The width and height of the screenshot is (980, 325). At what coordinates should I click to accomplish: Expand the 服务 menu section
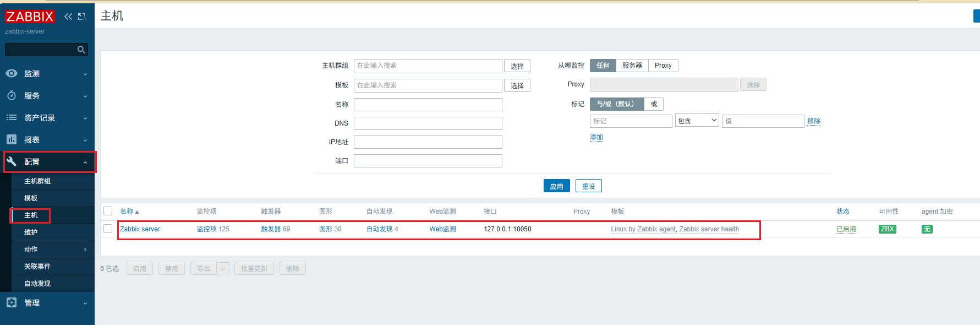coord(85,96)
